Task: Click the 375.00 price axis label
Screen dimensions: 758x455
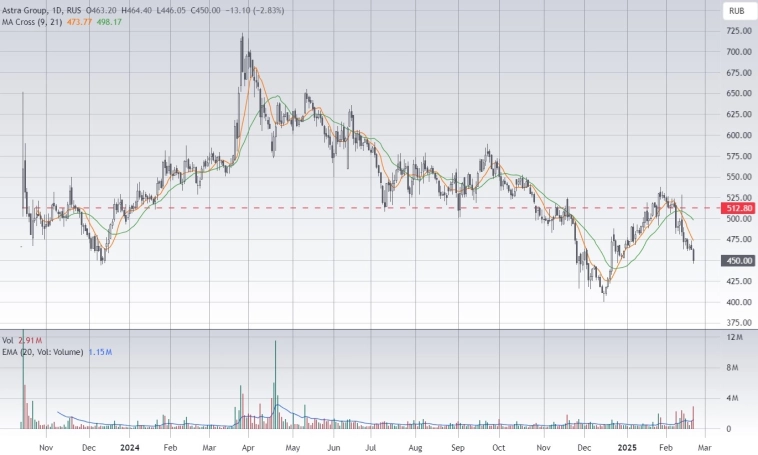Action: point(739,323)
